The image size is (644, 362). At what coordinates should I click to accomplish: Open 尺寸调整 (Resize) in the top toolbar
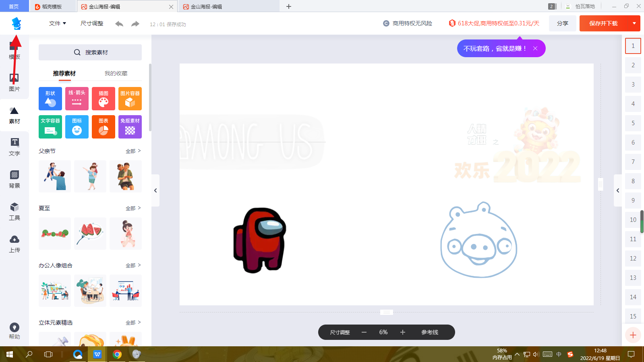click(92, 23)
